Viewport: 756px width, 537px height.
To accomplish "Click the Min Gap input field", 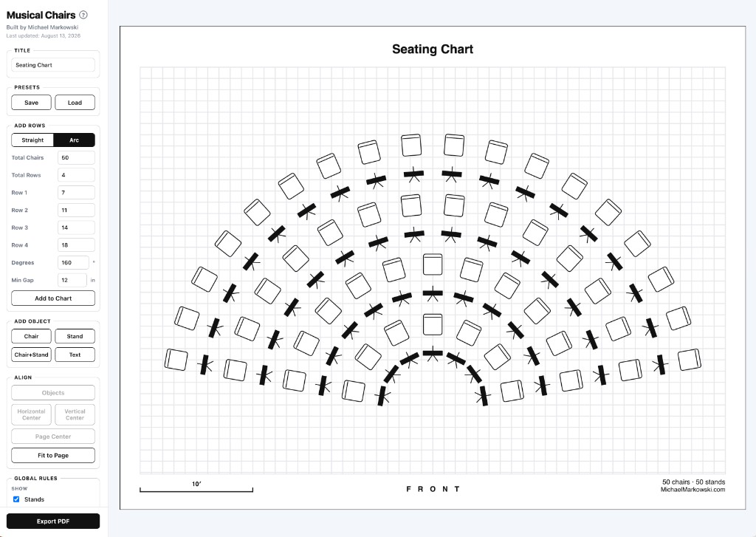I will pyautogui.click(x=72, y=280).
